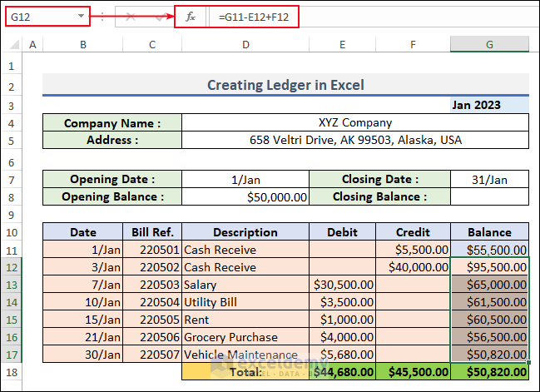Click the credit '$5,500.00' cell
Screen dimensions: 540x392
413,250
